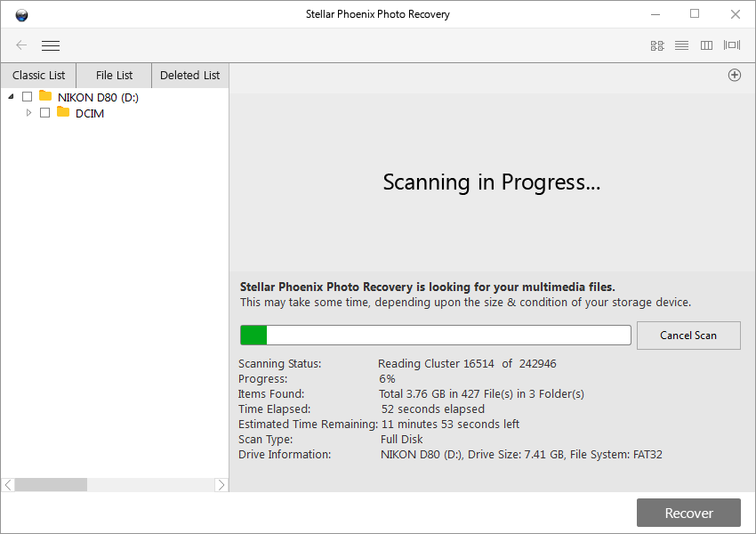Viewport: 756px width, 534px height.
Task: Click the green scan progress bar
Action: 436,336
